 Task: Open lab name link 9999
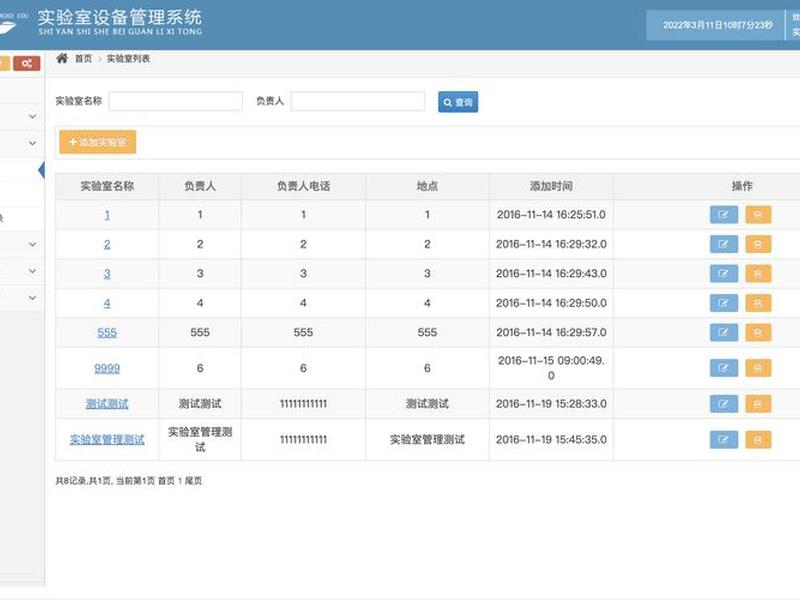(x=107, y=368)
